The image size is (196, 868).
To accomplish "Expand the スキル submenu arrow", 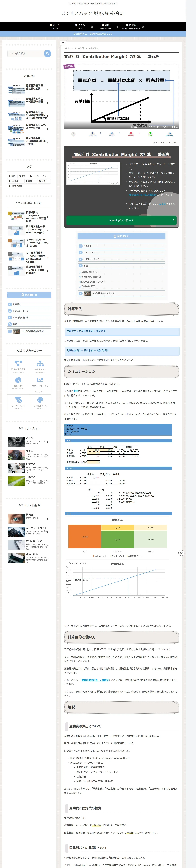I will click(92, 27).
